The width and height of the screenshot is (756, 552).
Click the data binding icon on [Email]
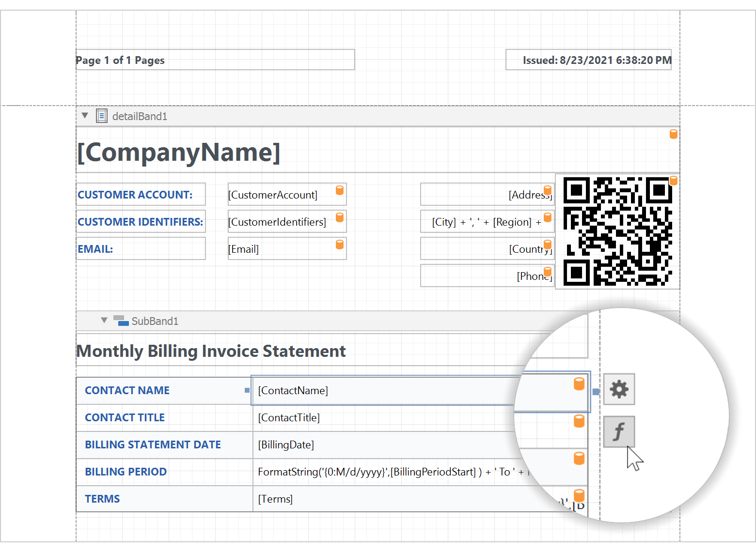tap(339, 244)
